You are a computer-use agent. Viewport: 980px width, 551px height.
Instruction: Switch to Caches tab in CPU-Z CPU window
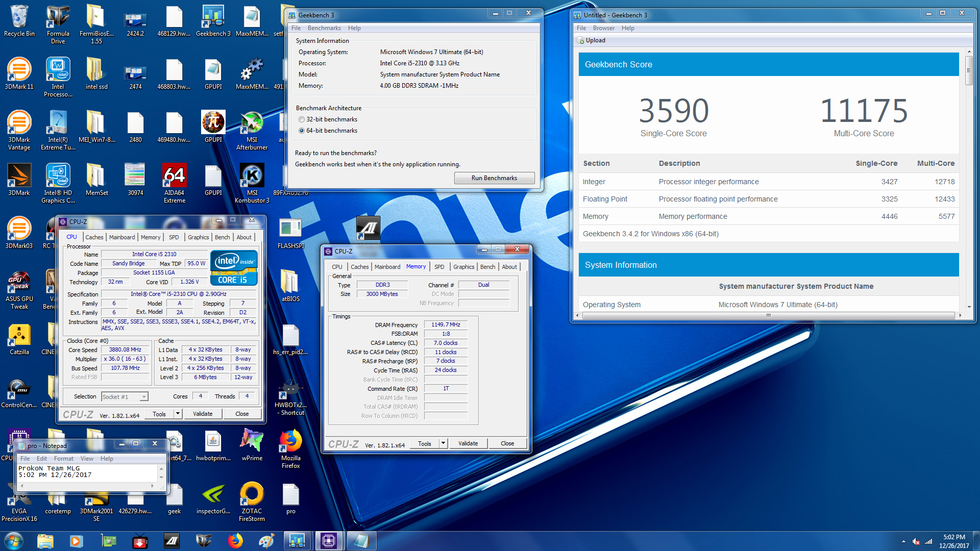point(94,237)
